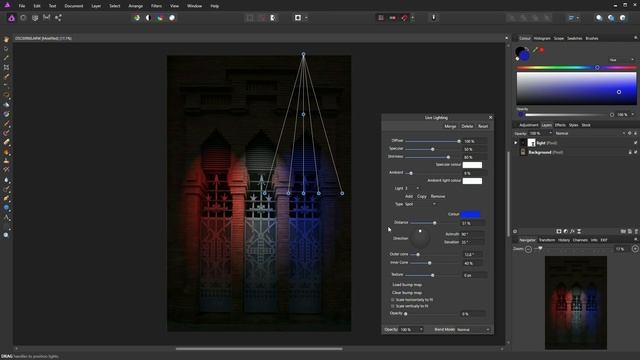Select the Hand (View) tool
640x360 pixels.
click(6, 40)
